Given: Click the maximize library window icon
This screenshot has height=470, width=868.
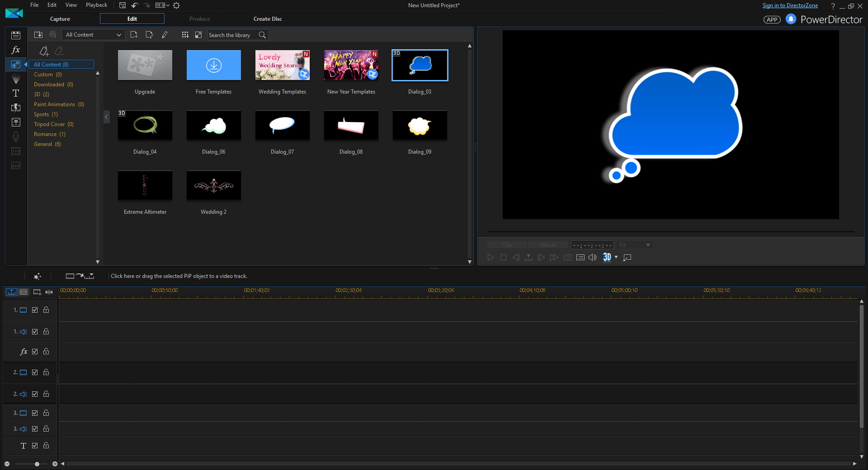Looking at the screenshot, I should pyautogui.click(x=198, y=35).
